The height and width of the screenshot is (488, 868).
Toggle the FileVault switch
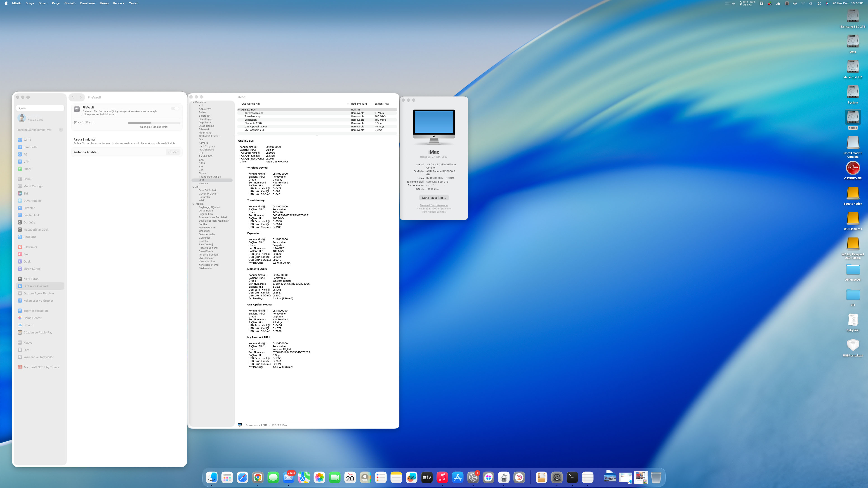pos(175,108)
